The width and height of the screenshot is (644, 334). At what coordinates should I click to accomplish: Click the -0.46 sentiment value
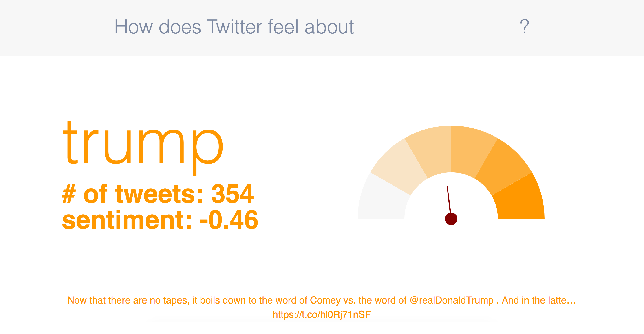point(229,220)
